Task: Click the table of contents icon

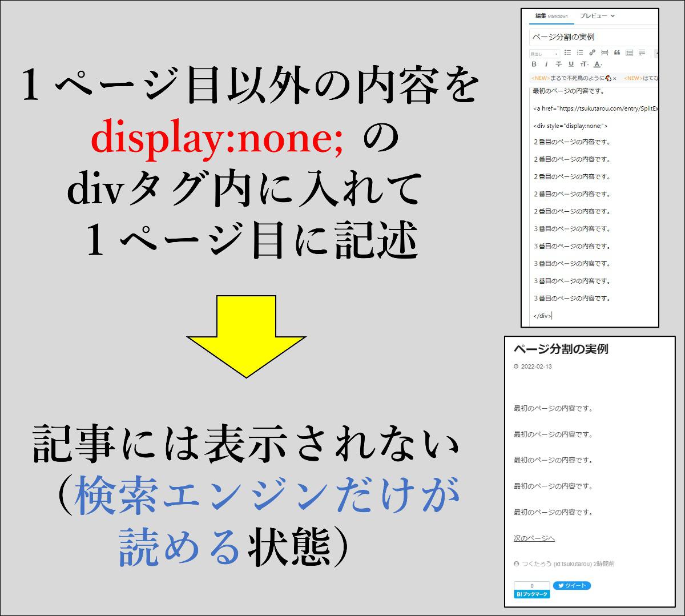Action: [629, 53]
